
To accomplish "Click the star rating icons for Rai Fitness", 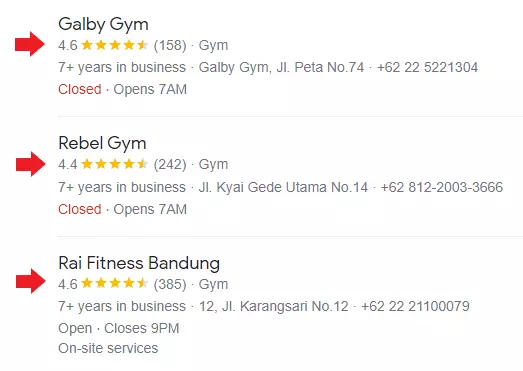I will tap(114, 284).
